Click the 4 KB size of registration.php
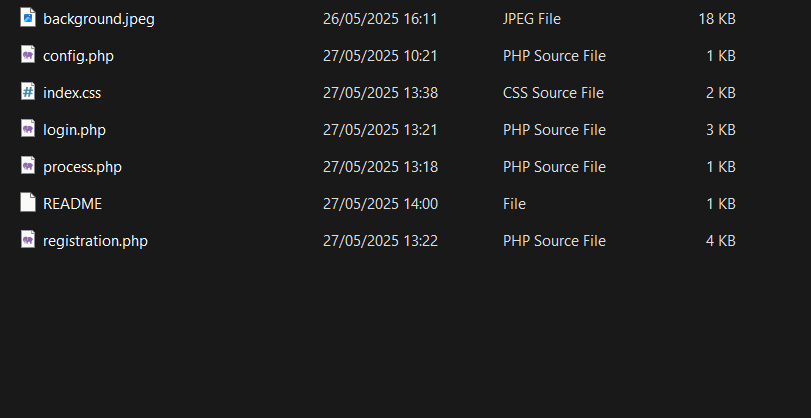 [720, 241]
